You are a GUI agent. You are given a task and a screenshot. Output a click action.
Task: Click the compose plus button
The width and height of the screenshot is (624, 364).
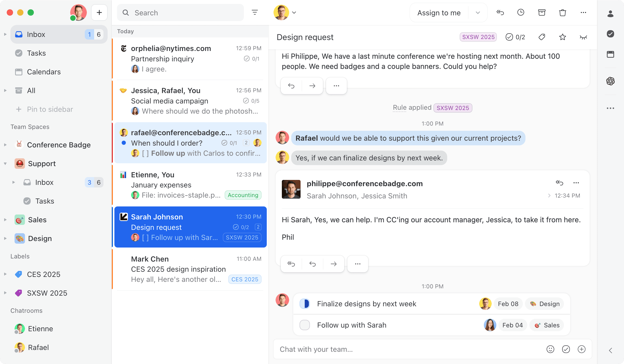pyautogui.click(x=99, y=12)
